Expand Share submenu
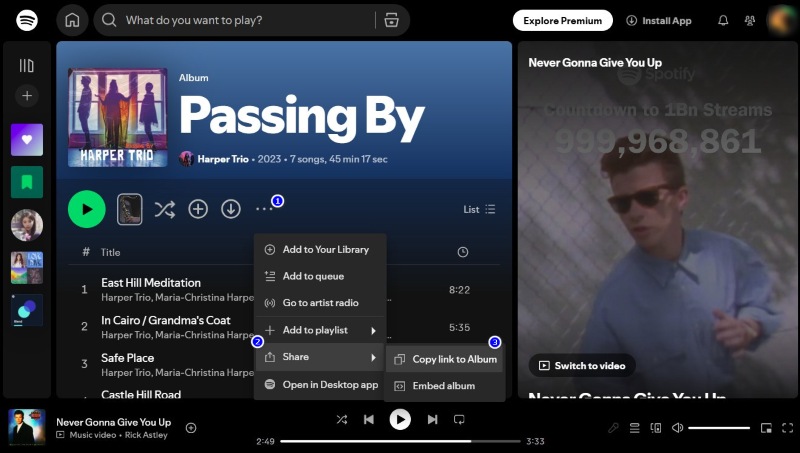The width and height of the screenshot is (800, 453). [320, 357]
